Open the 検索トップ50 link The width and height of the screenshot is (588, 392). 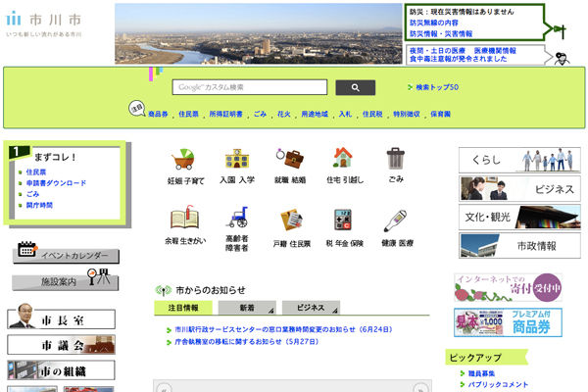[x=437, y=87]
